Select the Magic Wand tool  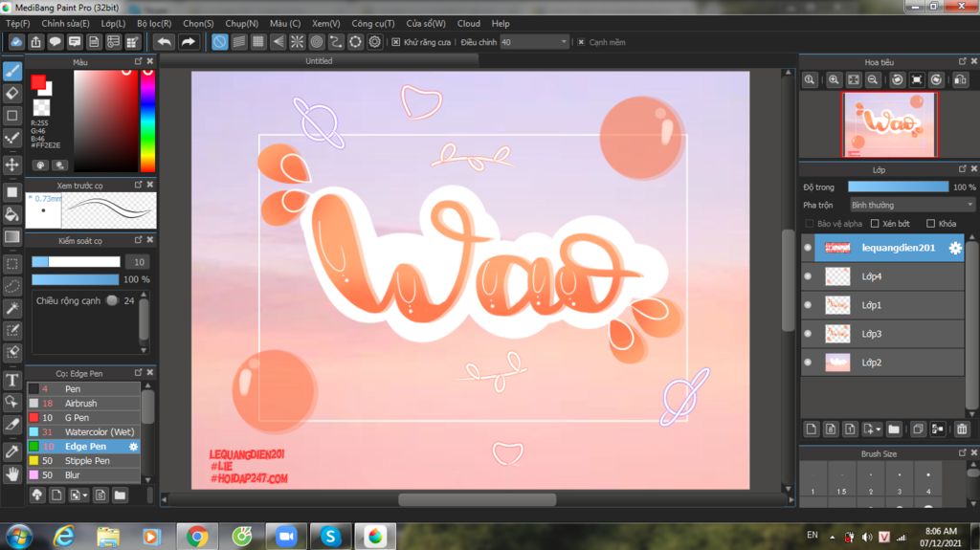[11, 308]
